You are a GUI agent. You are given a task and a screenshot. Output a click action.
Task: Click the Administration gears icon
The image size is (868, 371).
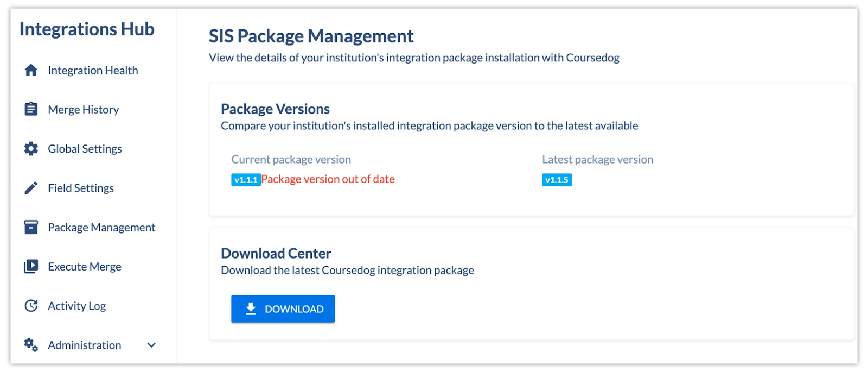(31, 345)
